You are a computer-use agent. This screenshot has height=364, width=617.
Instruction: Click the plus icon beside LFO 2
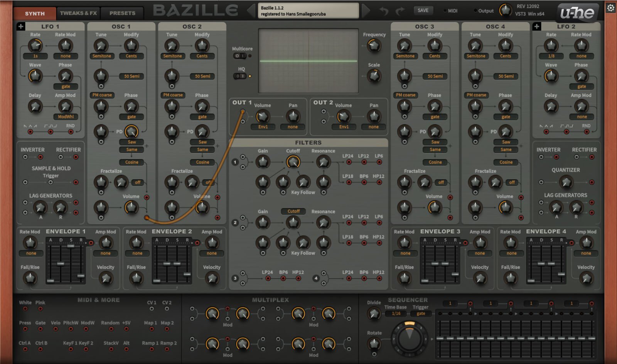(x=536, y=26)
